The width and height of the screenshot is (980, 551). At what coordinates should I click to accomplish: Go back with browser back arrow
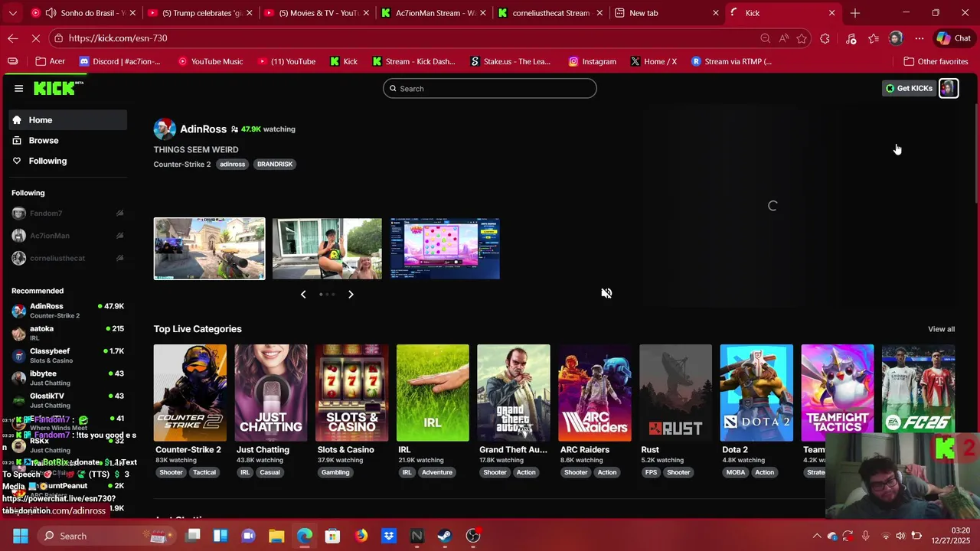pyautogui.click(x=13, y=38)
